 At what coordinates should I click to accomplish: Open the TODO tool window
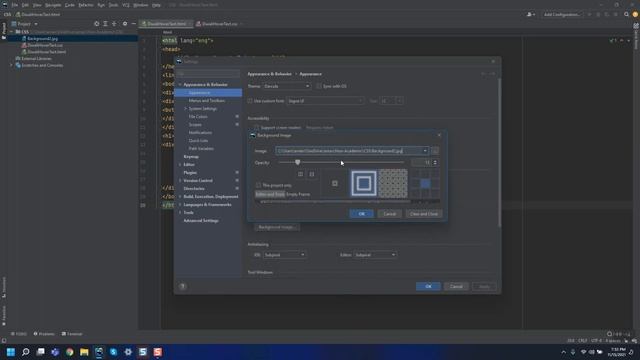click(19, 334)
